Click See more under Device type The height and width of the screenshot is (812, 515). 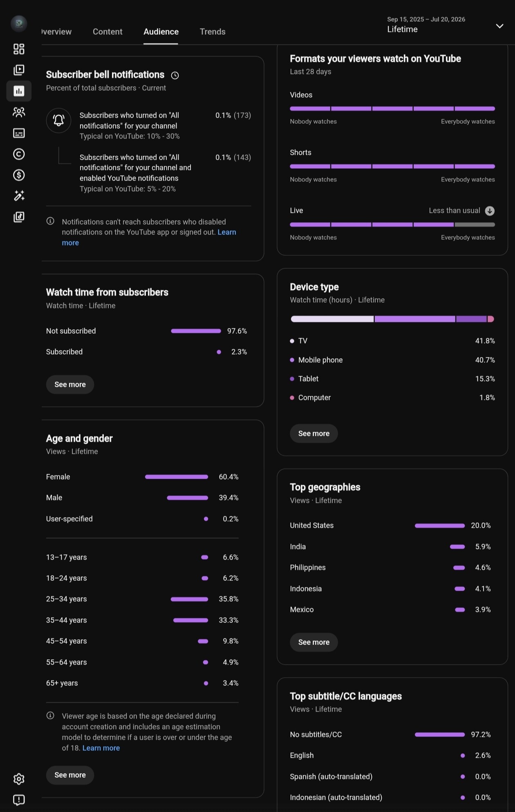pos(314,433)
